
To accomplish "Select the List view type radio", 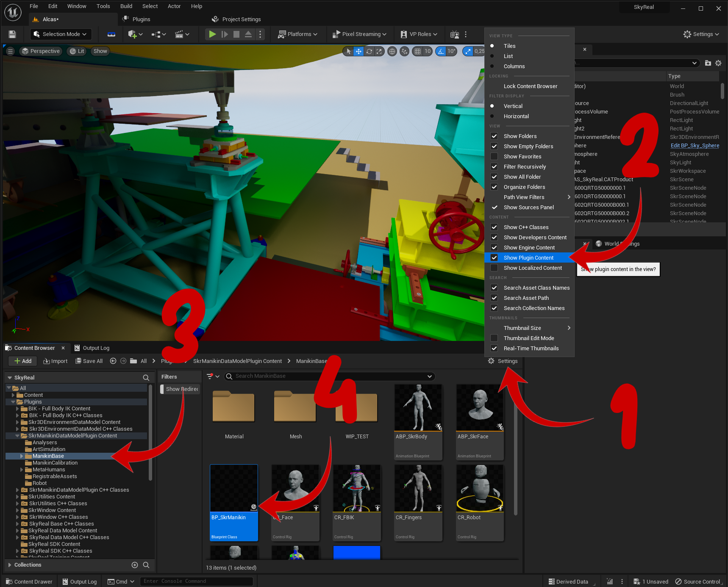I will (x=492, y=56).
